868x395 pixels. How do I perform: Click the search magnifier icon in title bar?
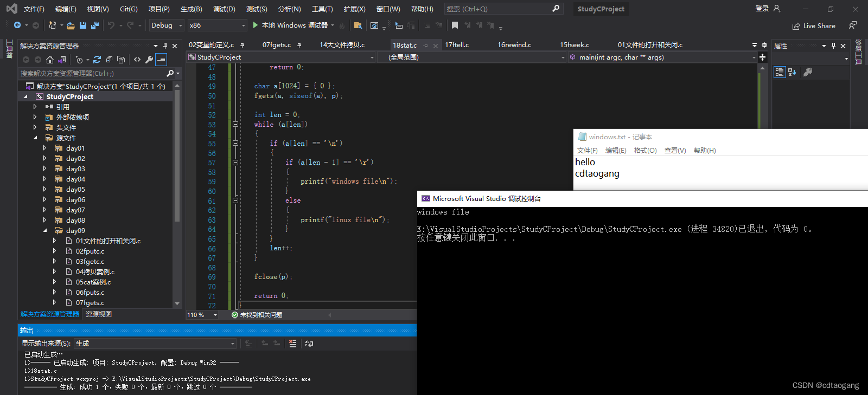click(556, 9)
